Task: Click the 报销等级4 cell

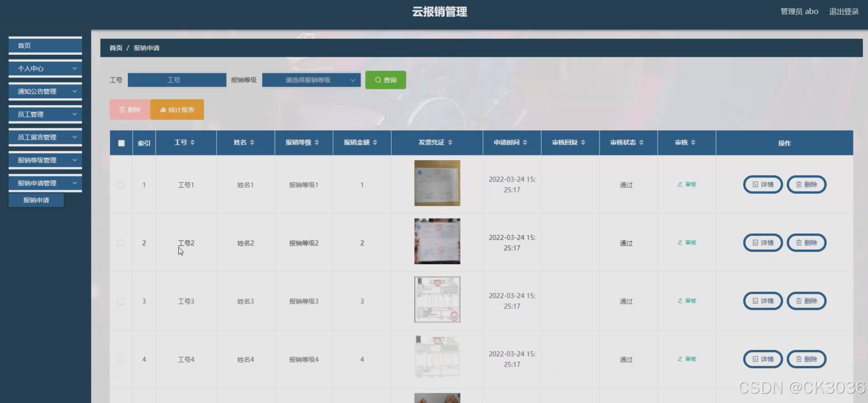Action: tap(304, 360)
